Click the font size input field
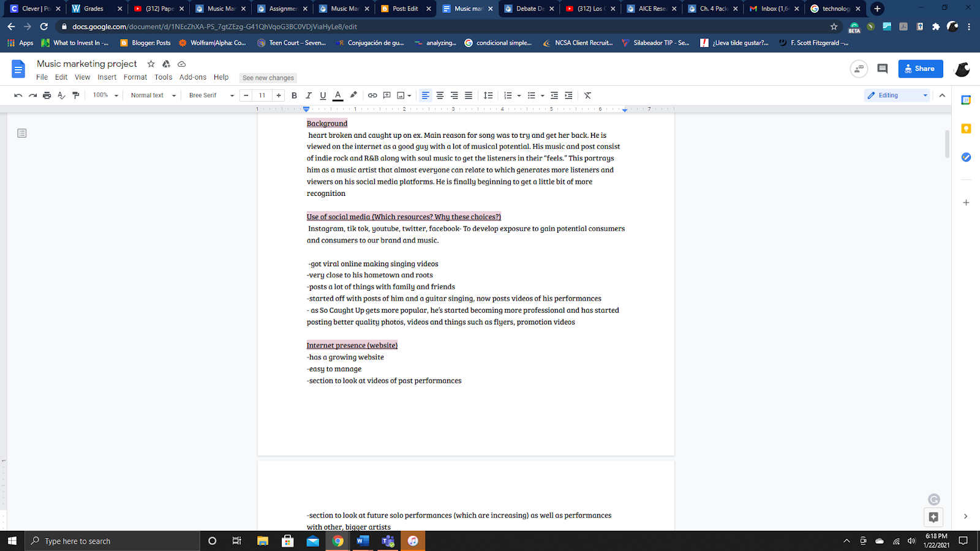This screenshot has height=551, width=980. [x=262, y=96]
